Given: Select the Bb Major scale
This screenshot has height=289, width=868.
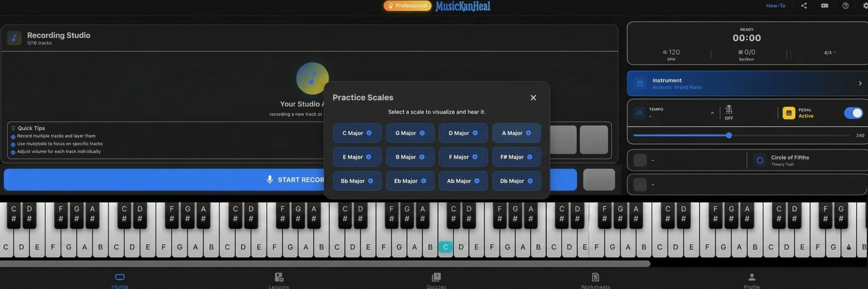Looking at the screenshot, I should coord(357,181).
